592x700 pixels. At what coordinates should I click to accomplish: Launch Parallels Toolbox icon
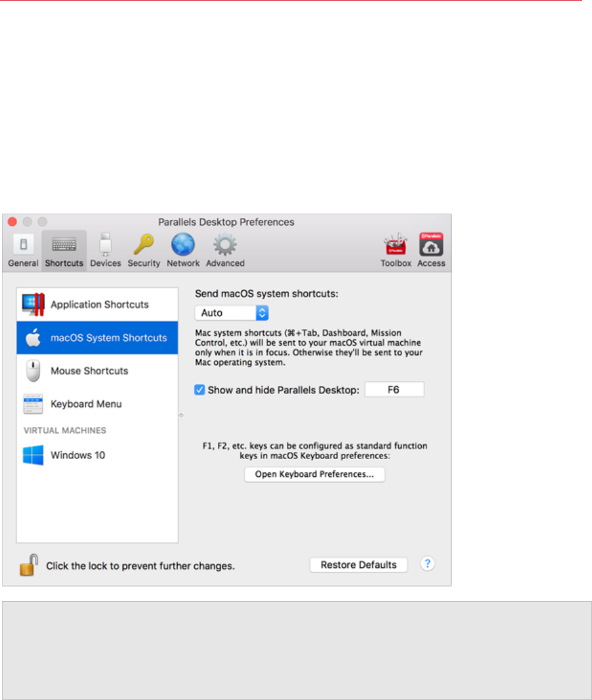(x=396, y=245)
